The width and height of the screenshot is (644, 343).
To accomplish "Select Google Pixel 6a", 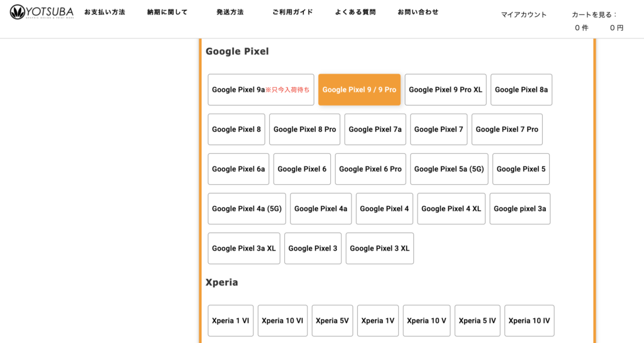I will click(238, 169).
